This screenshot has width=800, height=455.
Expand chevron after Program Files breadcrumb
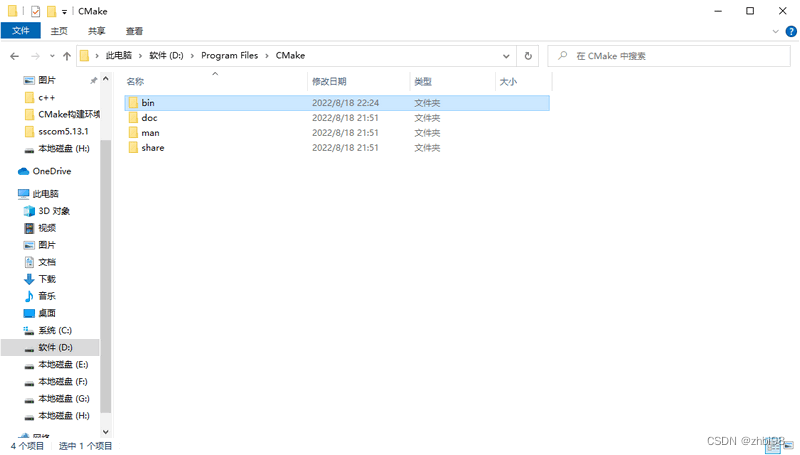coord(267,56)
